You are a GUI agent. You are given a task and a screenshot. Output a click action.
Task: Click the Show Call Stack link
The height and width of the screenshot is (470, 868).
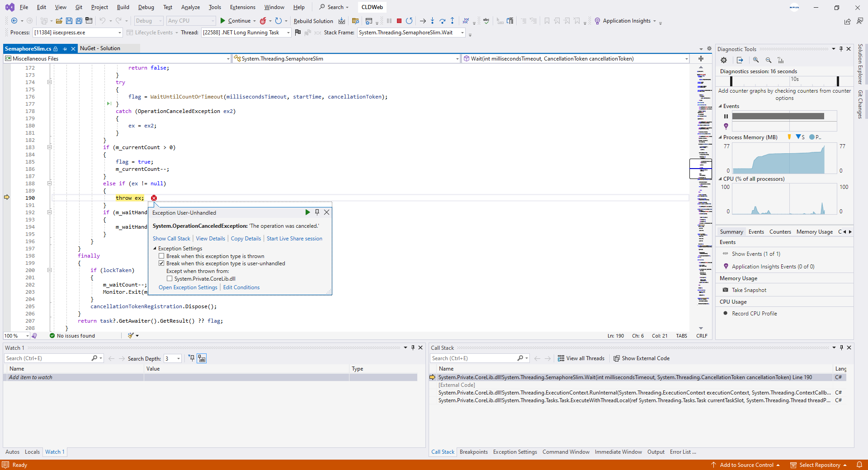pos(171,239)
